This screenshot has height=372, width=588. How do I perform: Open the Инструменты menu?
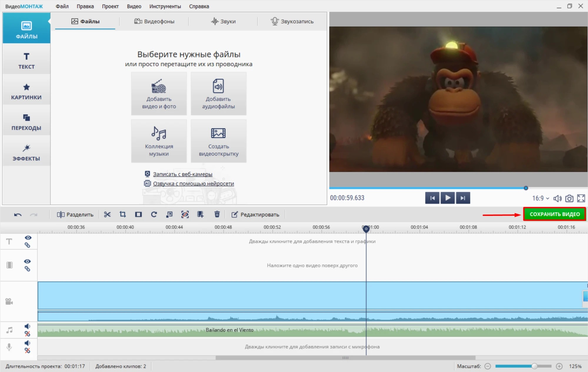click(x=165, y=6)
